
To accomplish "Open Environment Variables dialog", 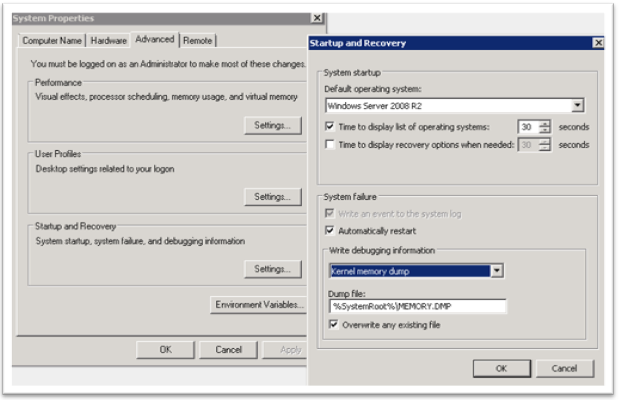I will pyautogui.click(x=259, y=305).
